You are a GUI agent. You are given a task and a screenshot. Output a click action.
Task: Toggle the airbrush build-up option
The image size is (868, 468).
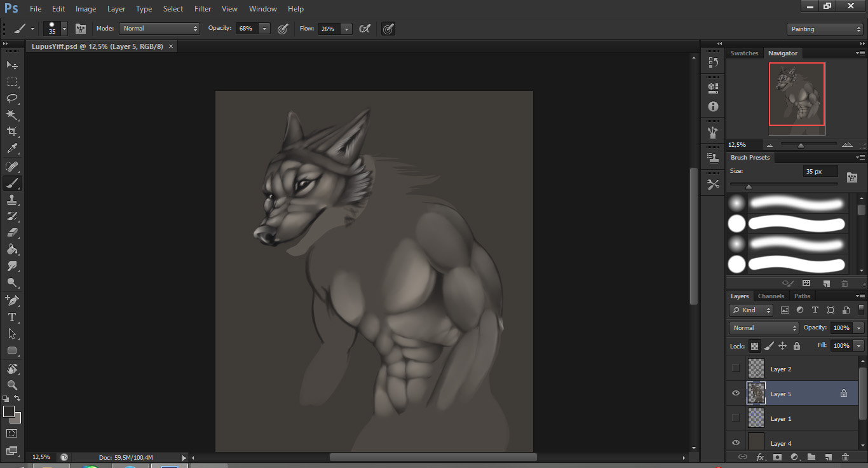[x=365, y=29]
